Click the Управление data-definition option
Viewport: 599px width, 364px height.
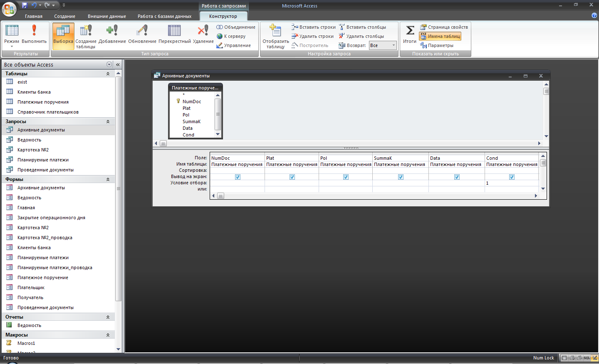click(234, 45)
